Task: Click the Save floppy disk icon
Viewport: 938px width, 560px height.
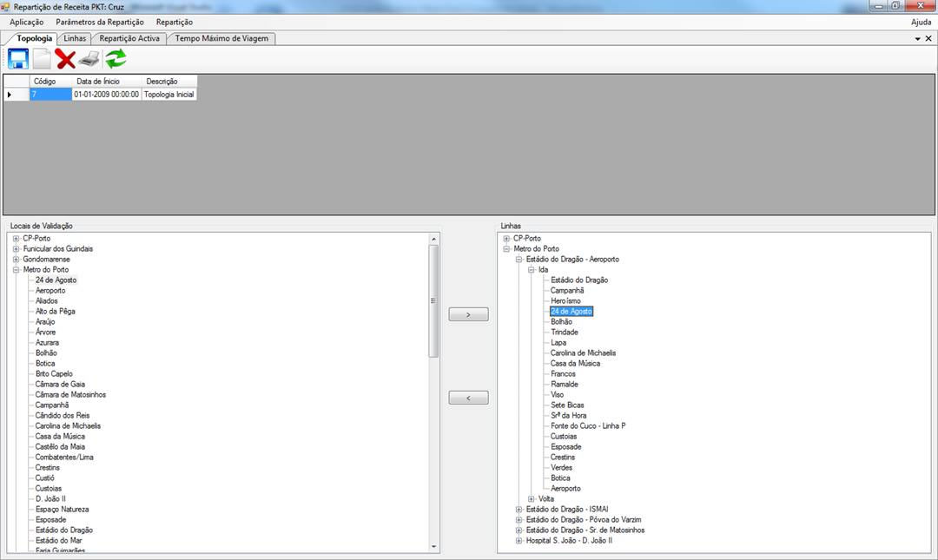Action: click(x=18, y=59)
